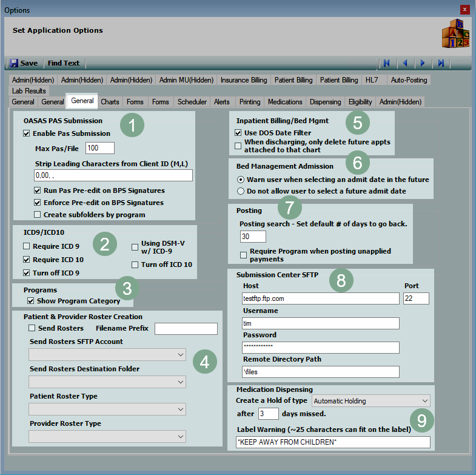Click the previous record arrow
This screenshot has width=476, height=475.
coord(404,63)
